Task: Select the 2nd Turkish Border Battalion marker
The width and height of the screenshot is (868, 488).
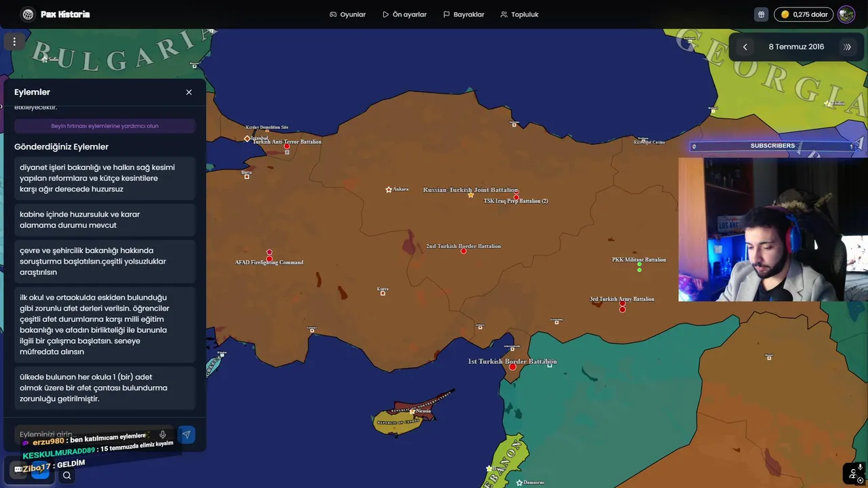Action: [x=464, y=251]
